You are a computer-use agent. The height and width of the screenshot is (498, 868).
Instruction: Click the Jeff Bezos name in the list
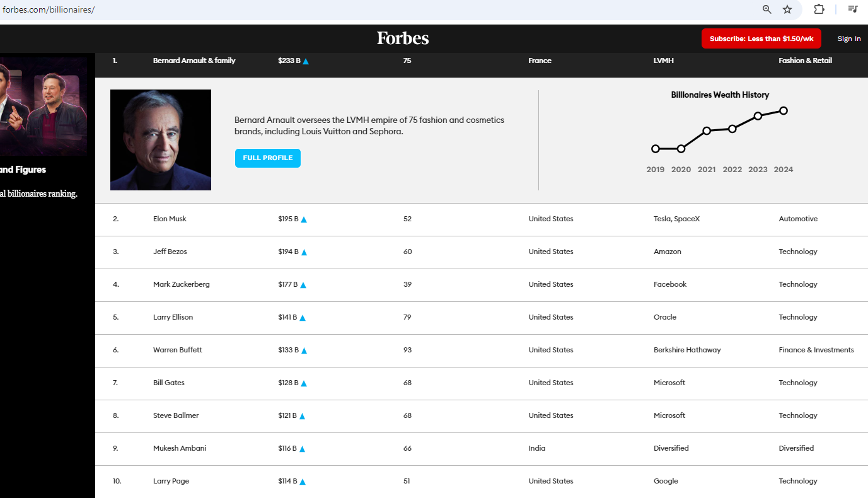(x=170, y=252)
